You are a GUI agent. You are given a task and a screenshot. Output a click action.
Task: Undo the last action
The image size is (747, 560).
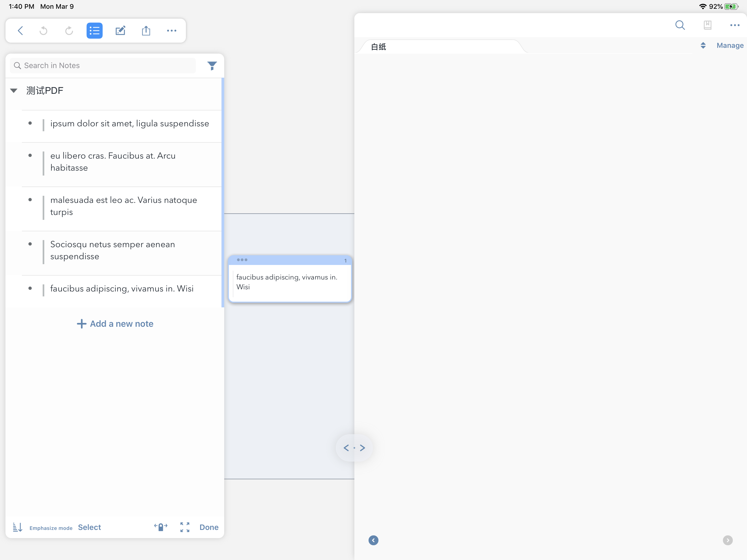[x=43, y=31]
